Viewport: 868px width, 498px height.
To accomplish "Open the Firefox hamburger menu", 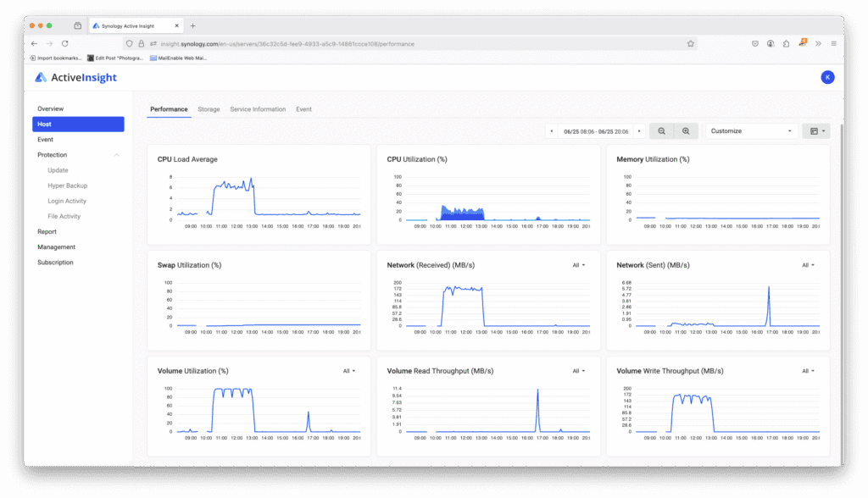I will [833, 43].
